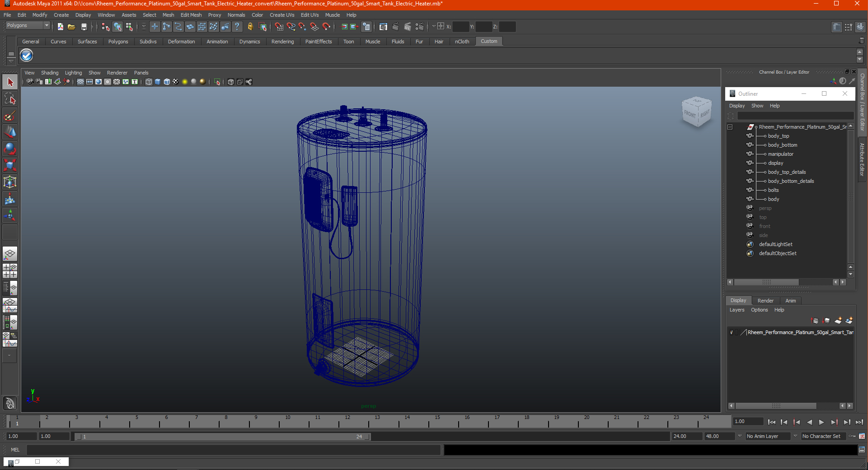Open the Edit Mesh menu
Image resolution: width=868 pixels, height=470 pixels.
(191, 15)
